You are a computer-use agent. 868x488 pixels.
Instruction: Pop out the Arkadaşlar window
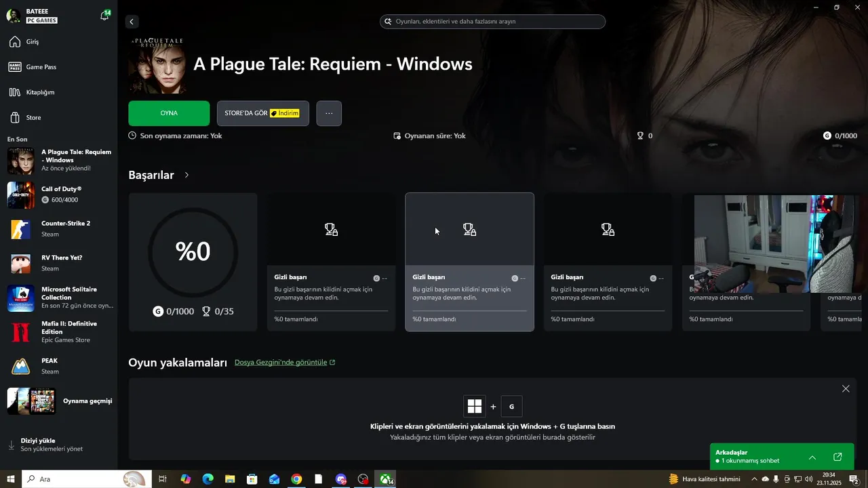837,457
